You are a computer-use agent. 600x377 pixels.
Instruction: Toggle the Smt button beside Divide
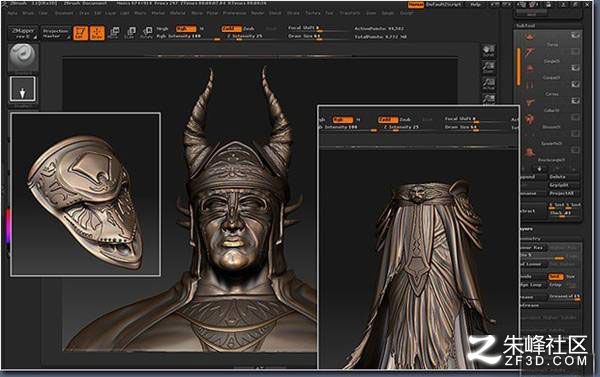556,276
